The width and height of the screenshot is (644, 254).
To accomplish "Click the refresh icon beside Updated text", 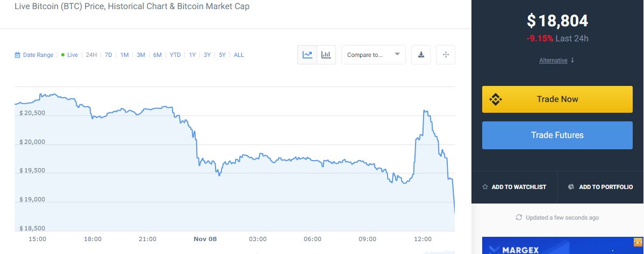I will pyautogui.click(x=519, y=217).
